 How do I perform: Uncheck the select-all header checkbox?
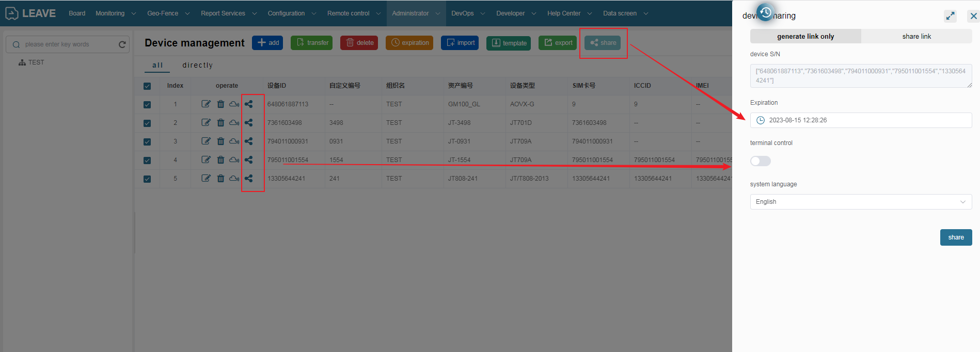[x=147, y=86]
